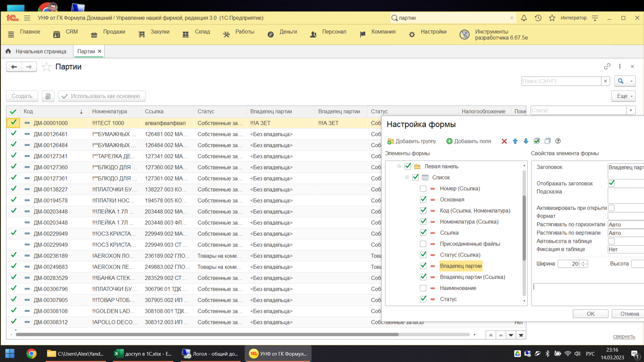Collapse the Левая панель tree node

399,166
